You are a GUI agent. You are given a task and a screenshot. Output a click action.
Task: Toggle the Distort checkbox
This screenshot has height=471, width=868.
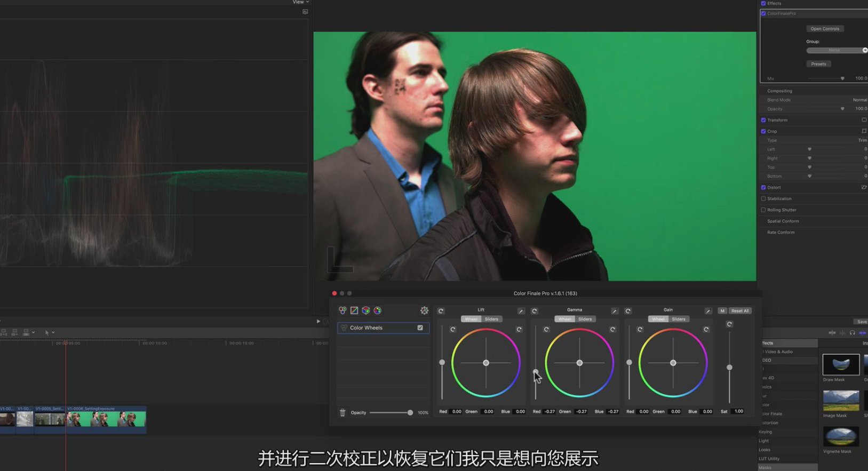(763, 187)
